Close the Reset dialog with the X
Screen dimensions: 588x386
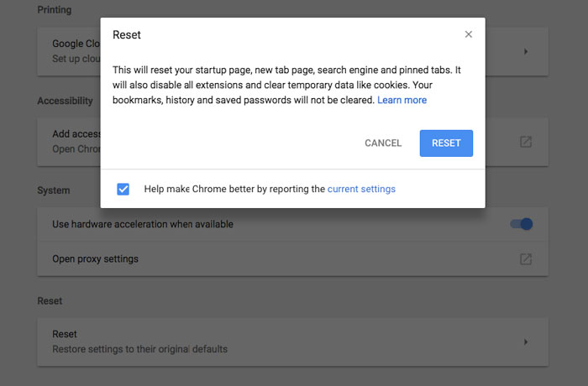pos(469,34)
